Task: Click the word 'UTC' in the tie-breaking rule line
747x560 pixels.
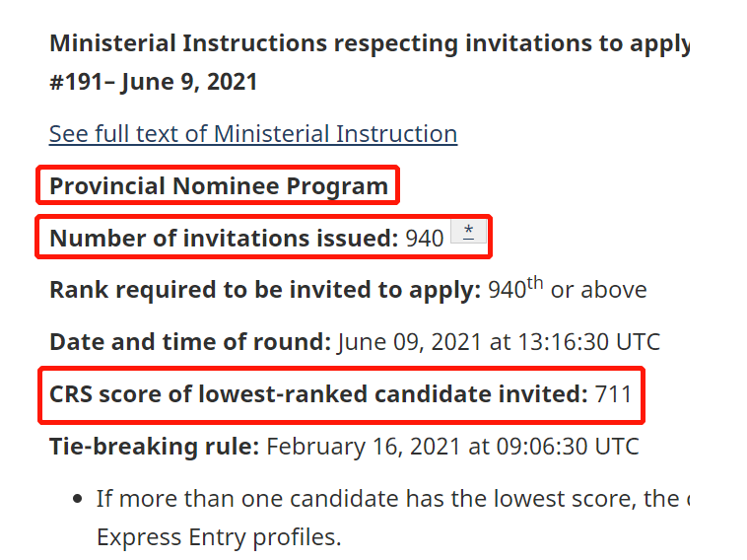Action: coord(614,447)
